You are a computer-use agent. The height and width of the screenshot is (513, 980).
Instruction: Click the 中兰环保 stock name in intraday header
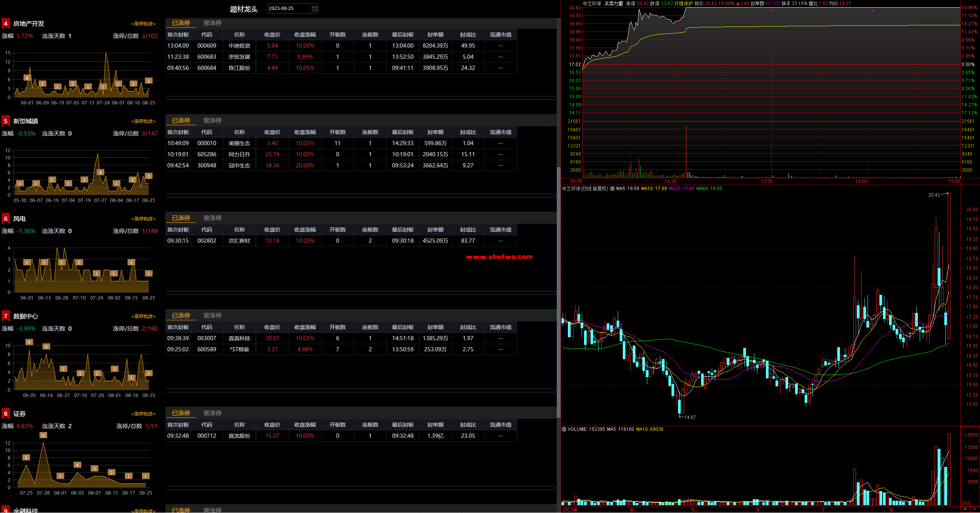[x=592, y=3]
